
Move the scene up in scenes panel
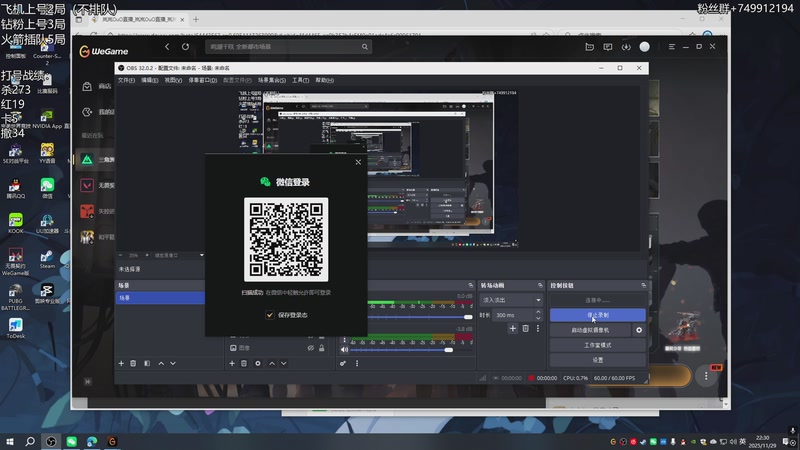point(161,363)
